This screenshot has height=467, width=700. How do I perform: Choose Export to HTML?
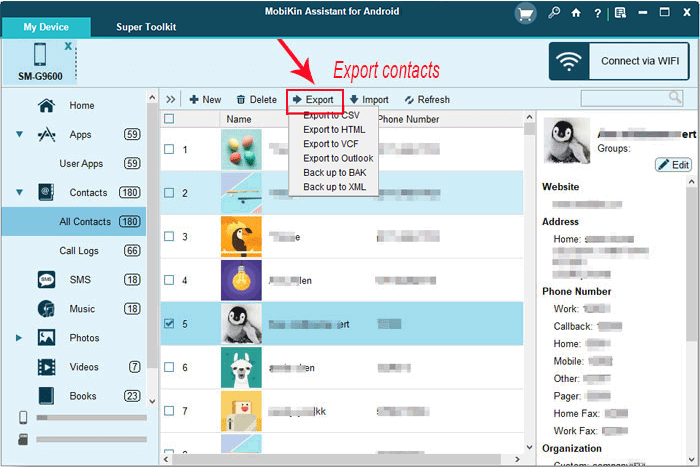point(334,130)
